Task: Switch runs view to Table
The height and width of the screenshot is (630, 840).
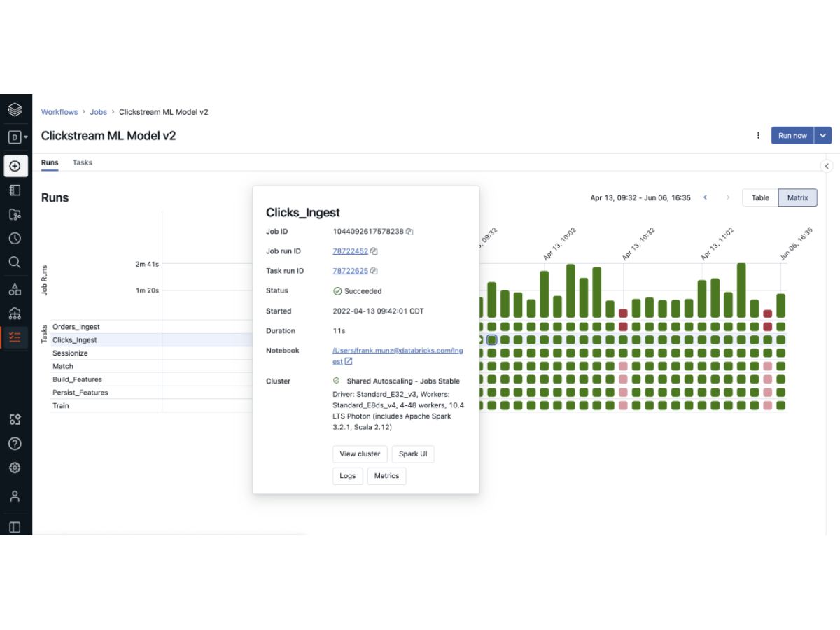Action: (x=760, y=198)
